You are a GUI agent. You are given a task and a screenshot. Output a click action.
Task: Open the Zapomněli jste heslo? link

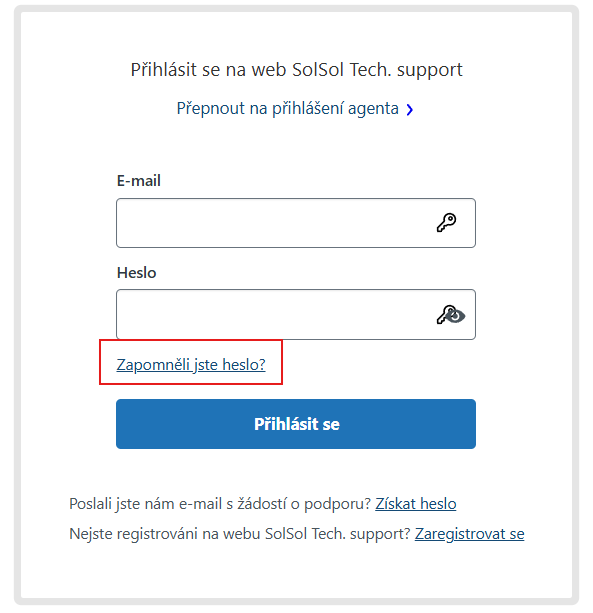[x=191, y=364]
